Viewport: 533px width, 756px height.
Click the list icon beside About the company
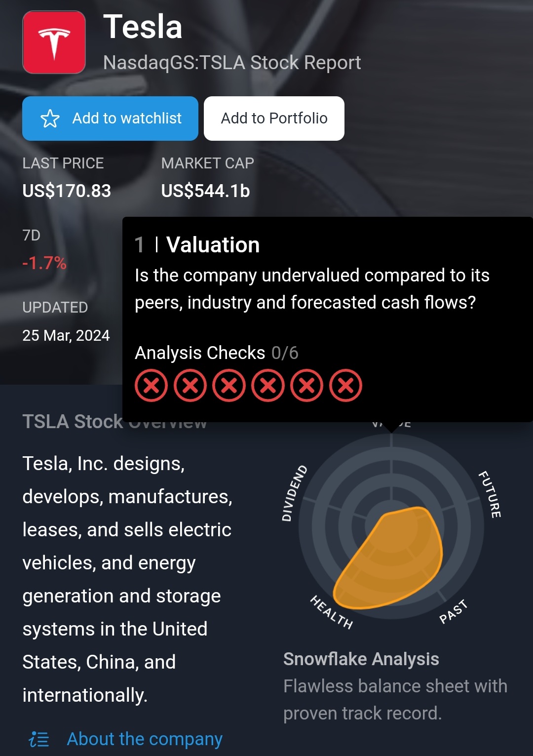click(x=39, y=739)
